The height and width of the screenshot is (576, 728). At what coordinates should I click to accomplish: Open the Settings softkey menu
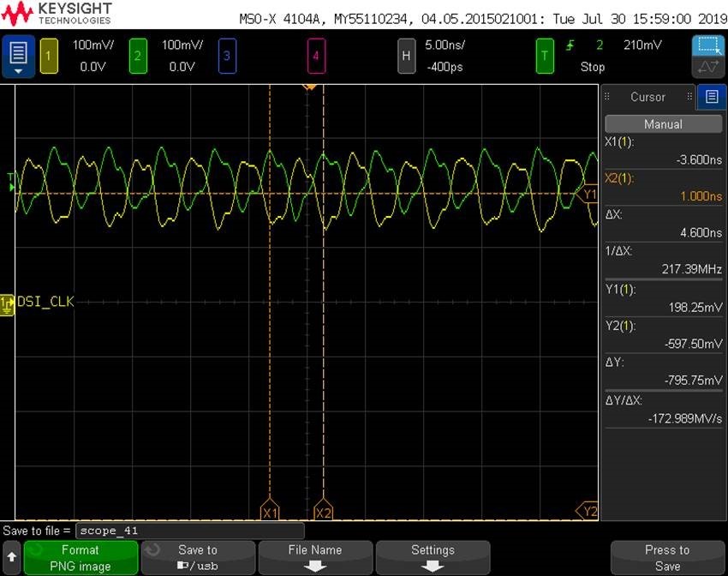click(433, 557)
